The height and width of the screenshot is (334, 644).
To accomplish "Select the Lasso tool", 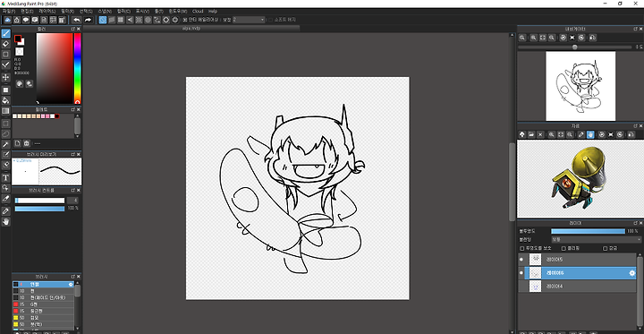I will click(5, 133).
